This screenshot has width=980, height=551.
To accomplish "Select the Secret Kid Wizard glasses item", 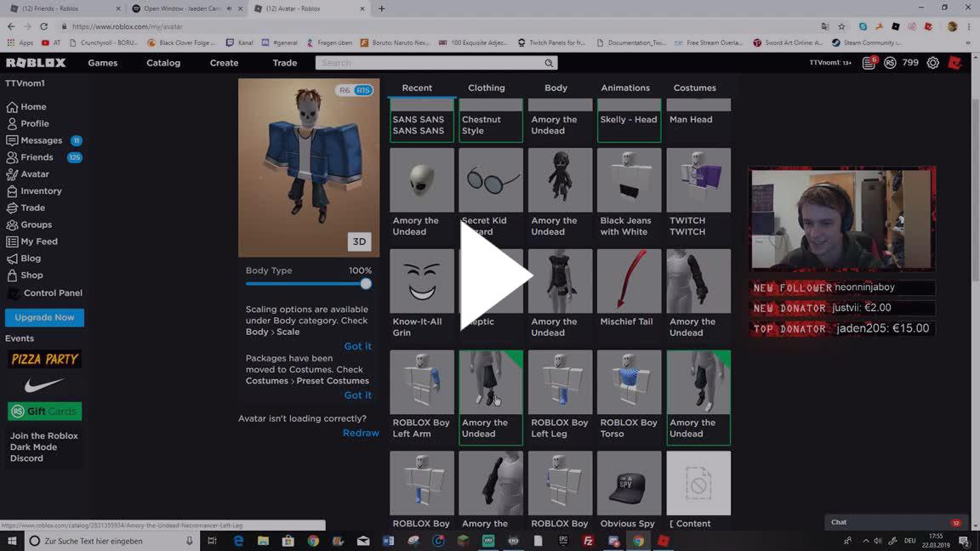I will click(x=491, y=192).
